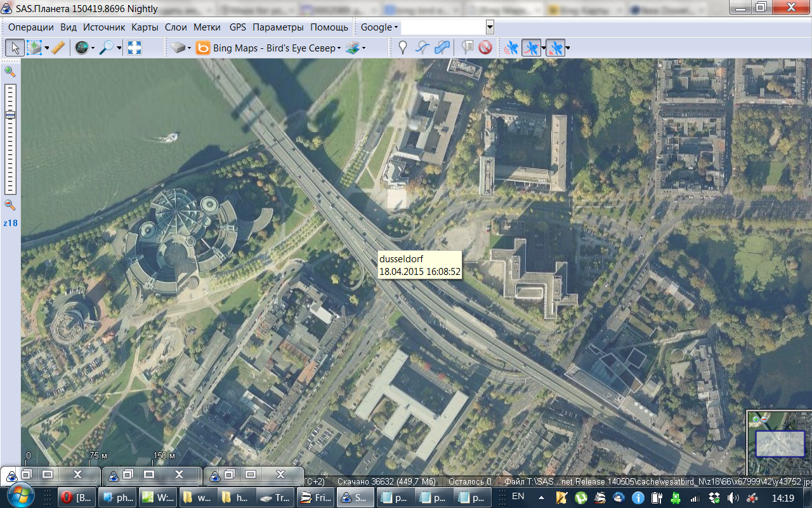Image resolution: width=812 pixels, height=508 pixels.
Task: Add a new placemark with pin icon
Action: [x=402, y=48]
